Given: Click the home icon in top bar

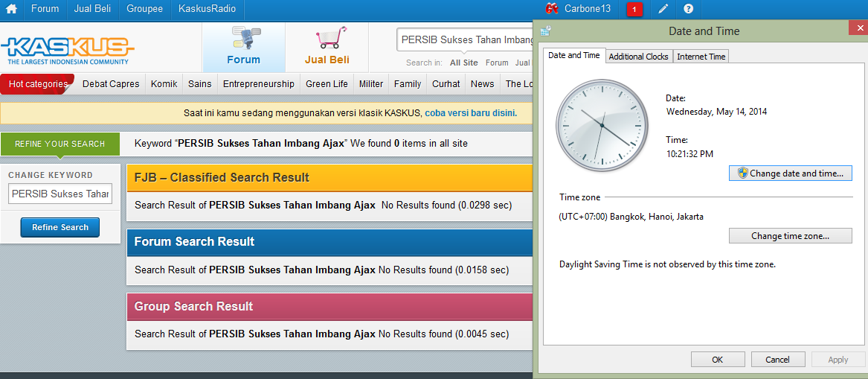Looking at the screenshot, I should [11, 9].
